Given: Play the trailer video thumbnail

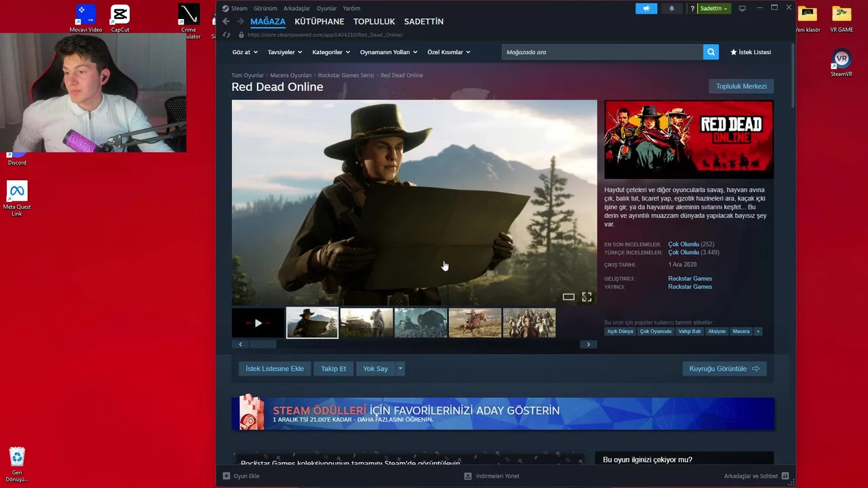Looking at the screenshot, I should [x=258, y=323].
